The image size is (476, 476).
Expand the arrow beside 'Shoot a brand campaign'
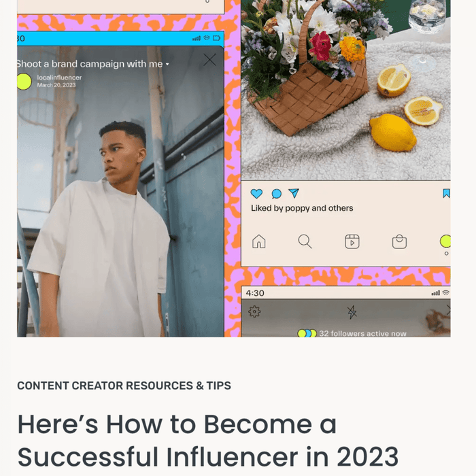point(167,65)
